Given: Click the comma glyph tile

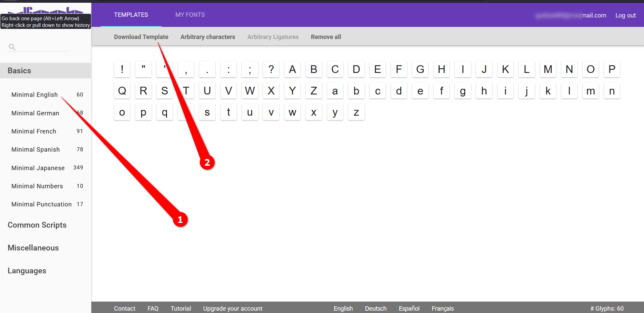Looking at the screenshot, I should 186,69.
